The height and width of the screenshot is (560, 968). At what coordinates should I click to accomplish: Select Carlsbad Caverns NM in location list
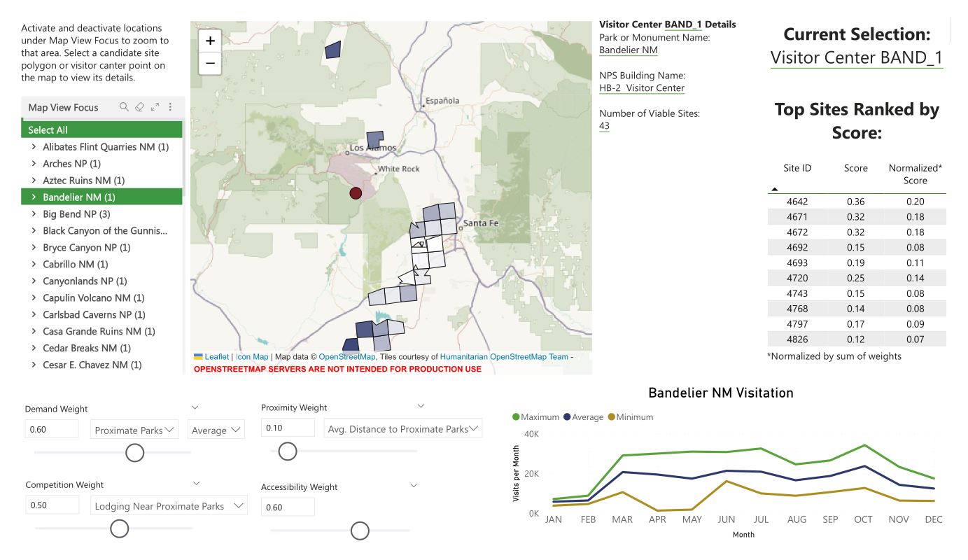click(94, 315)
